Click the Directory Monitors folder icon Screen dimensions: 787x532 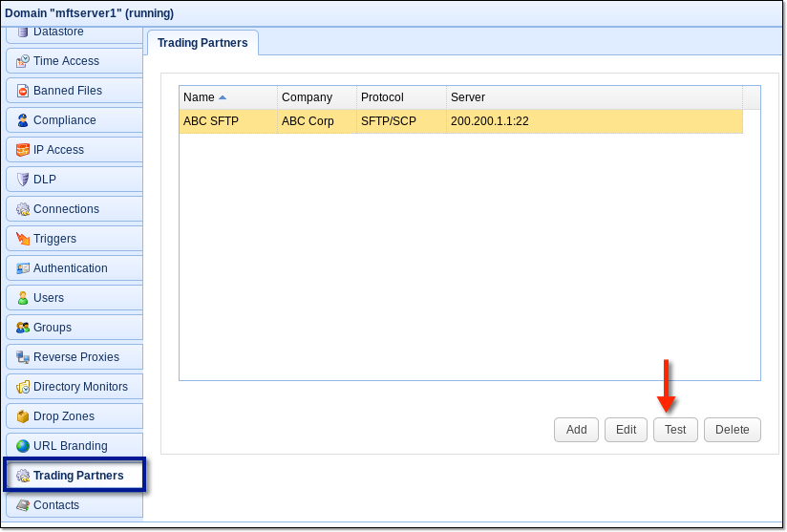coord(23,387)
